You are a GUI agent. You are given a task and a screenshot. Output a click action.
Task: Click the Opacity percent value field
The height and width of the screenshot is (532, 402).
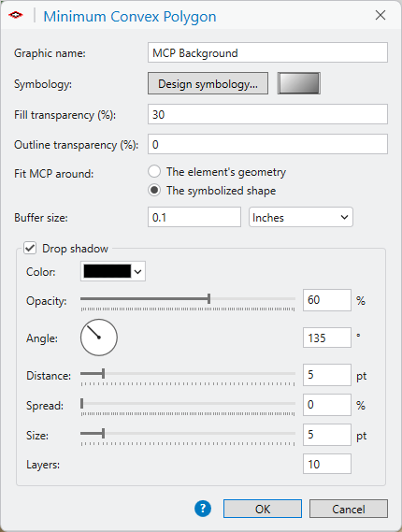[327, 300]
